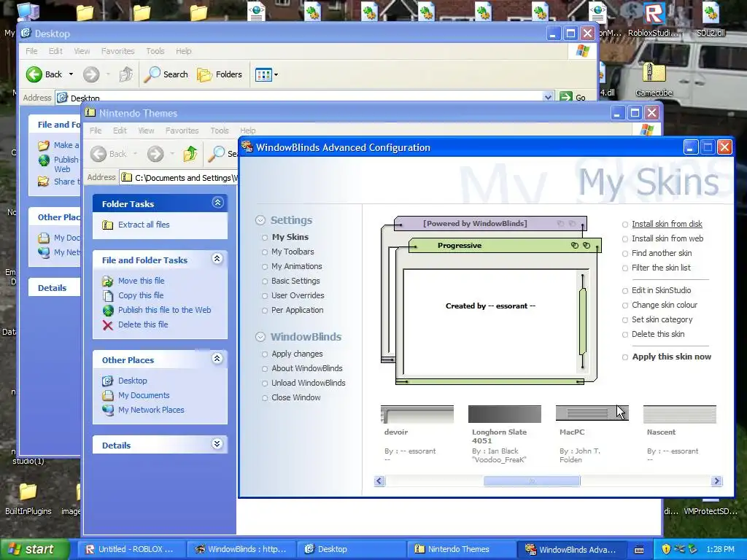Click the security shield tray icon

pos(666,549)
